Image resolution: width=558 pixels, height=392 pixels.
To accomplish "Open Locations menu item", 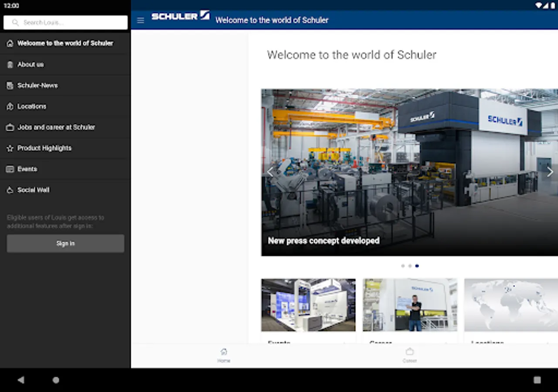I will pyautogui.click(x=65, y=106).
